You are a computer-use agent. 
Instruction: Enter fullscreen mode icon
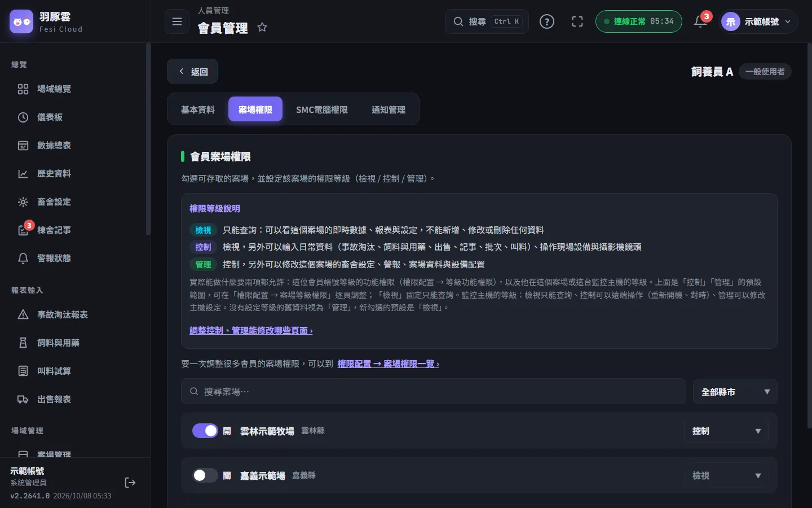577,21
